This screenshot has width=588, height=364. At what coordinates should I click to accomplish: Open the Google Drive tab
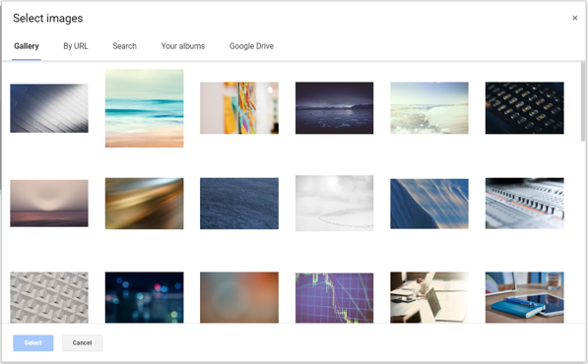251,46
